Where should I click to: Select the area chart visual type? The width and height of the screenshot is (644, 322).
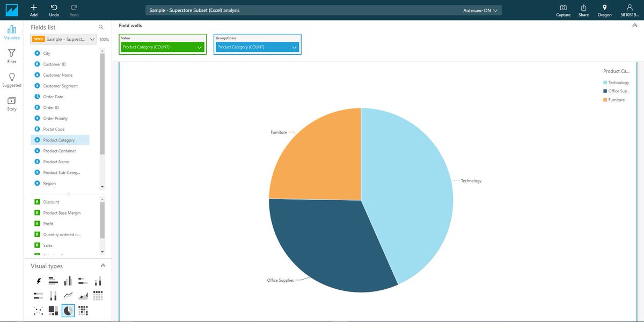point(83,295)
